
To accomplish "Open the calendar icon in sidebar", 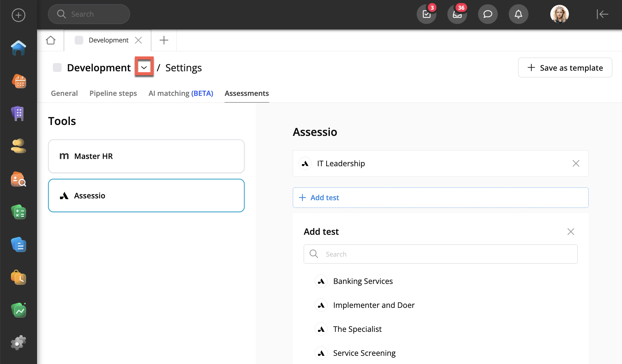I will point(19,81).
